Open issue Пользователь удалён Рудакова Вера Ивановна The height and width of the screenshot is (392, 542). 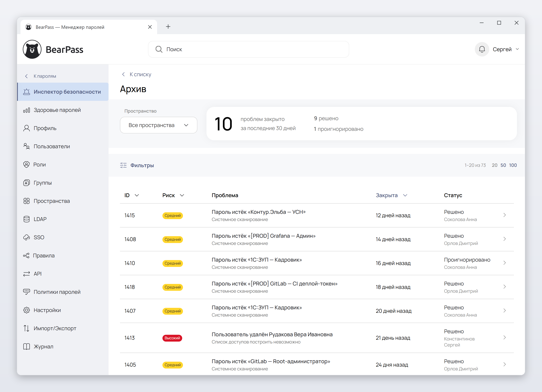(x=272, y=334)
